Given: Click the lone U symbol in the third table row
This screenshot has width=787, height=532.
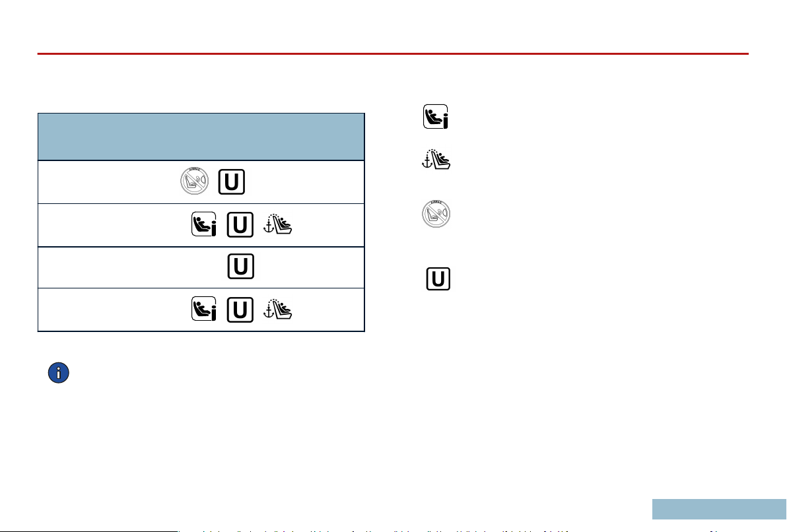Looking at the screenshot, I should coord(241,267).
